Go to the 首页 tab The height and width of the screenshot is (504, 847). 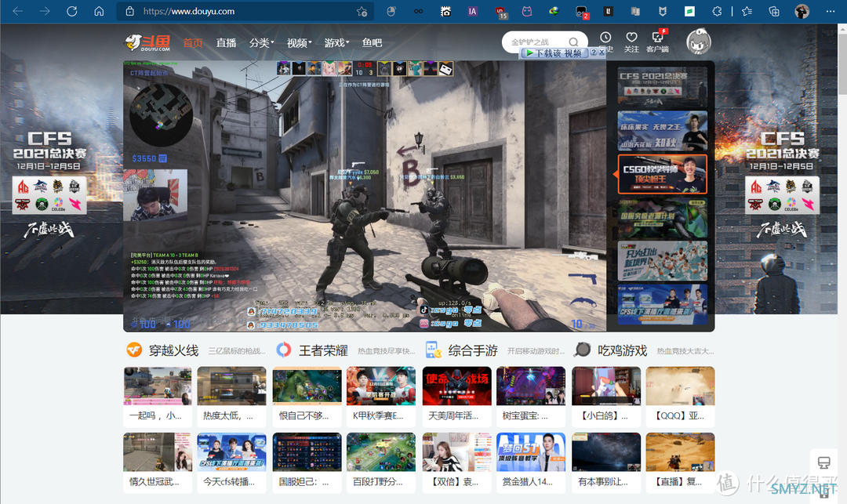[x=193, y=42]
